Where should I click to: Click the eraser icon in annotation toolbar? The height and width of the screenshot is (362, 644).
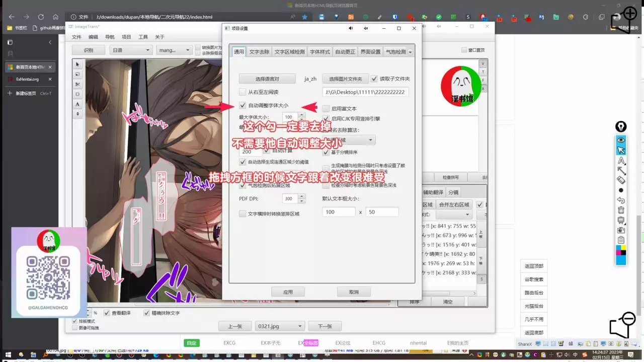pyautogui.click(x=621, y=180)
